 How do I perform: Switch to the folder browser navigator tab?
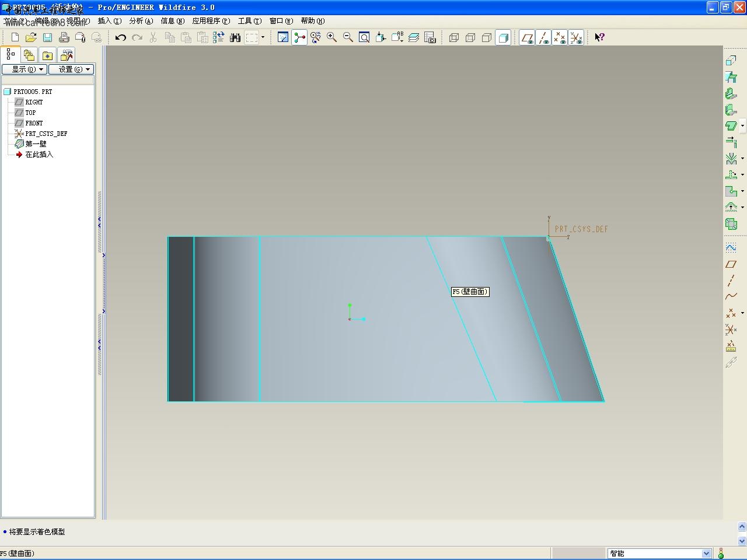[x=29, y=55]
